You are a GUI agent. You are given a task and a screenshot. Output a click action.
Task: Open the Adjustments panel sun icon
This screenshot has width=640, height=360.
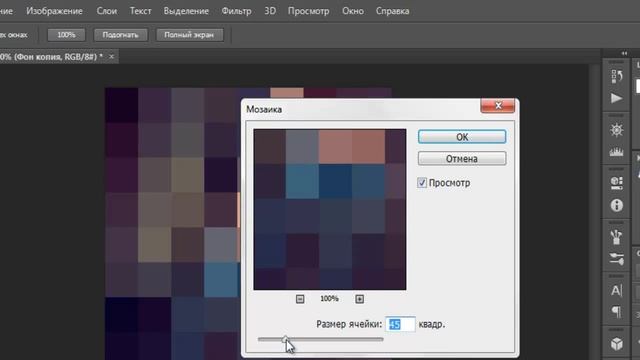click(x=616, y=130)
